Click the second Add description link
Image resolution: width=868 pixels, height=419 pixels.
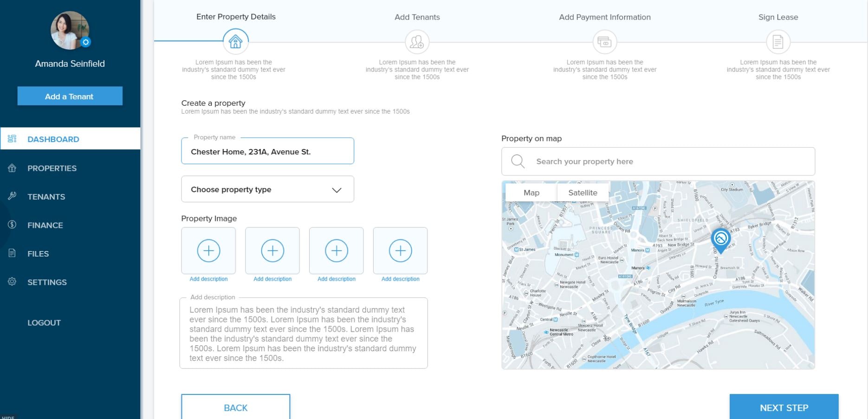tap(272, 279)
